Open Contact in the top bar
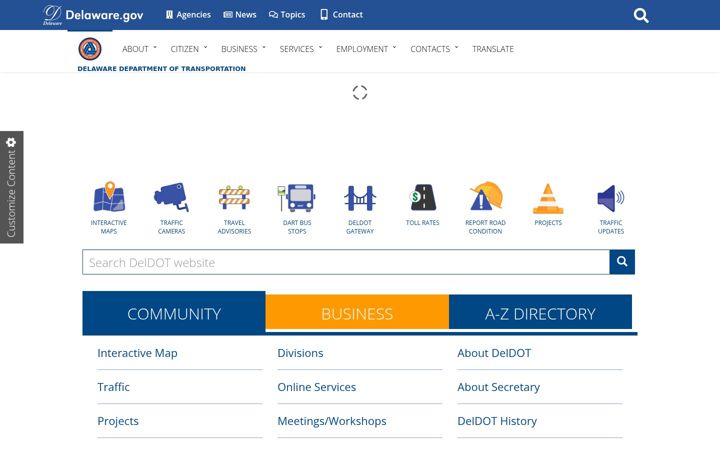Screen dimensions: 720x450 pos(341,15)
